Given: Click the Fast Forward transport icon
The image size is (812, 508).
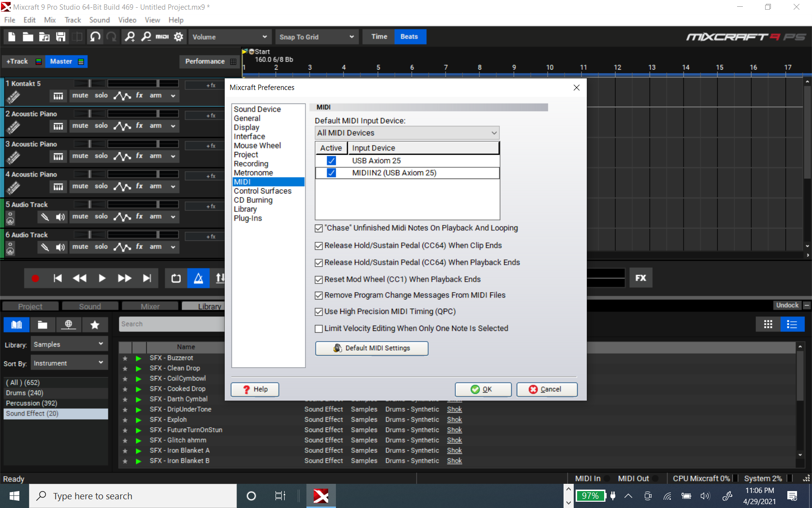Looking at the screenshot, I should point(124,278).
